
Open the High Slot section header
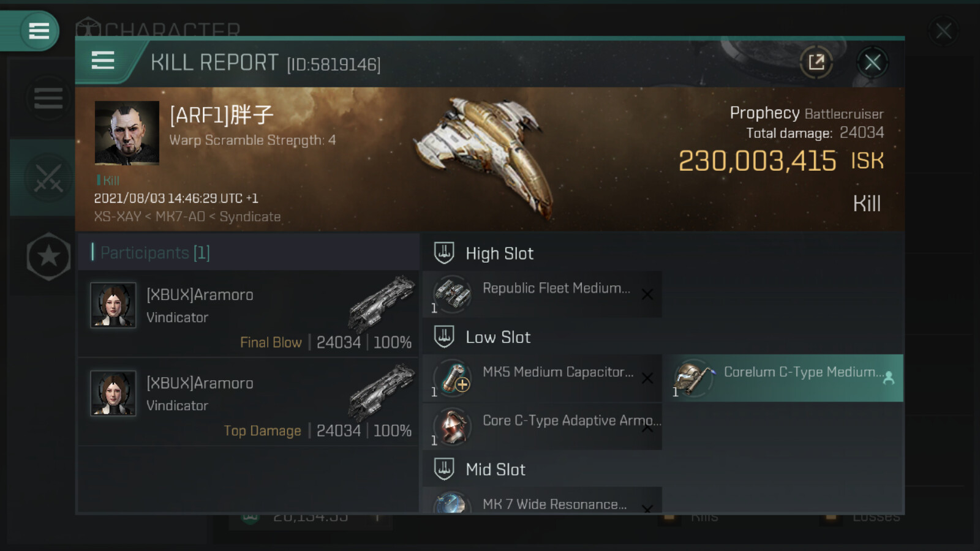(499, 253)
